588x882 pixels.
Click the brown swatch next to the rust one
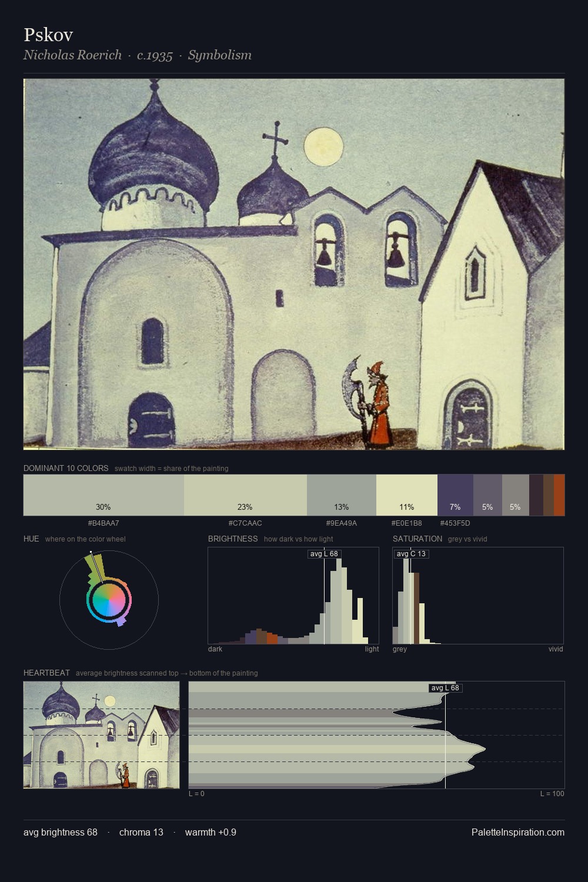549,495
